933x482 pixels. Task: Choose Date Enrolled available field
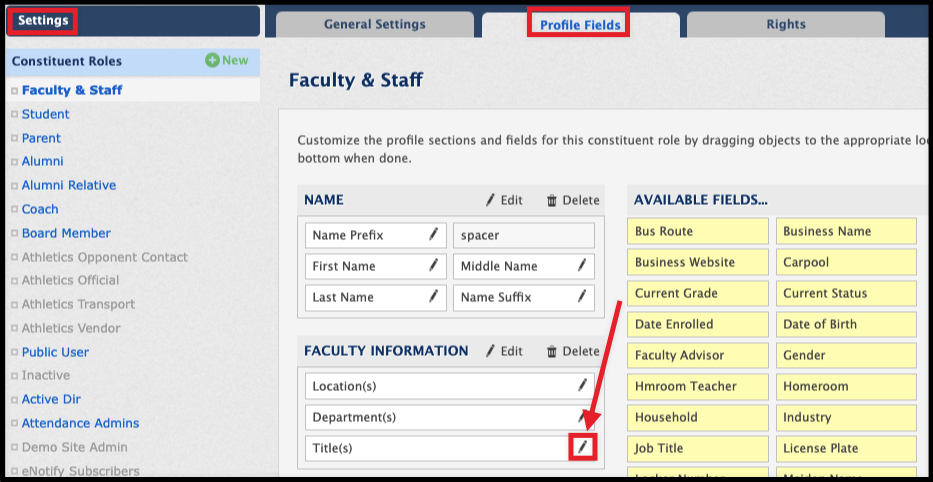pyautogui.click(x=697, y=324)
